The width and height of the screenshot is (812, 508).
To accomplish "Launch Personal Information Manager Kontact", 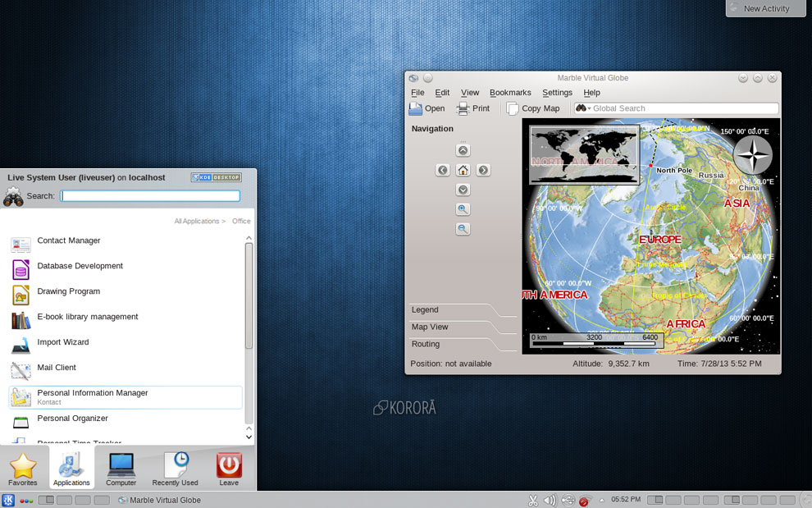I will [125, 397].
